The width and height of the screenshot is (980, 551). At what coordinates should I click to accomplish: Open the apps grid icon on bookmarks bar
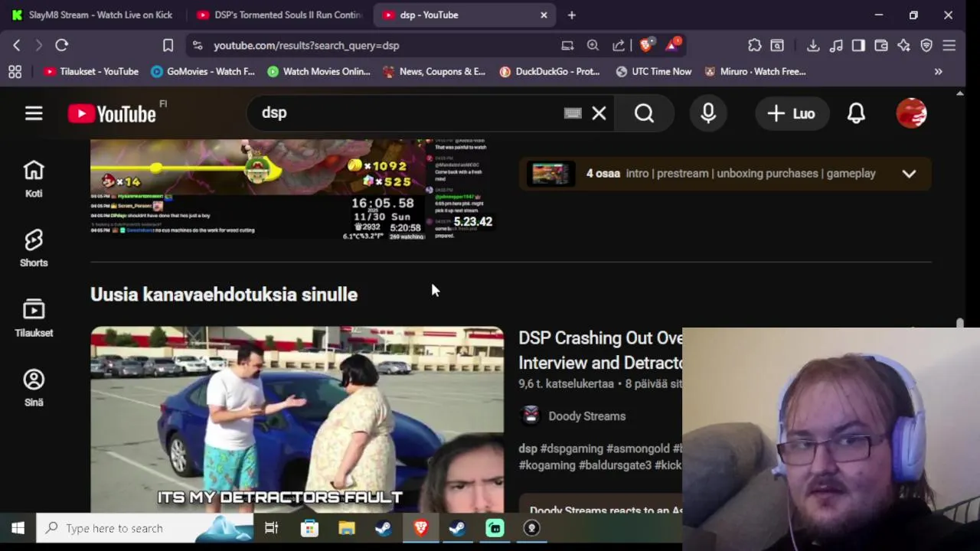coord(15,71)
